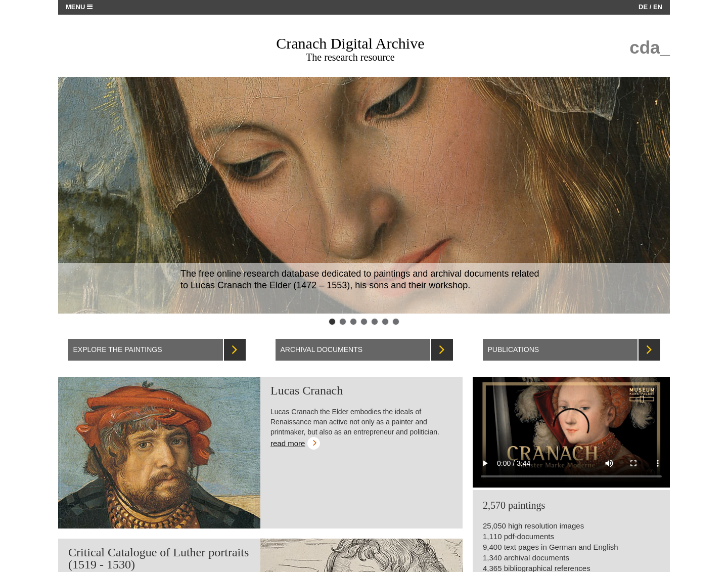Select sixth carousel slide dot
This screenshot has width=728, height=572.
pyautogui.click(x=385, y=322)
